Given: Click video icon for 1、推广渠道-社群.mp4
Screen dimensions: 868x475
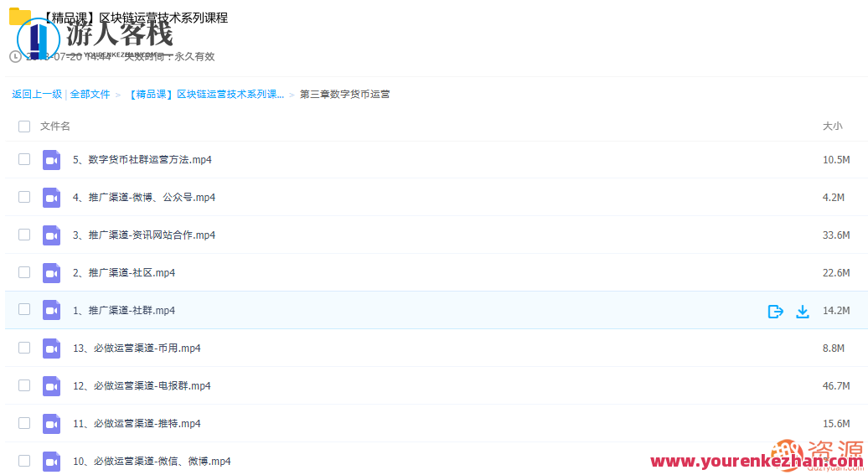Looking at the screenshot, I should [51, 311].
